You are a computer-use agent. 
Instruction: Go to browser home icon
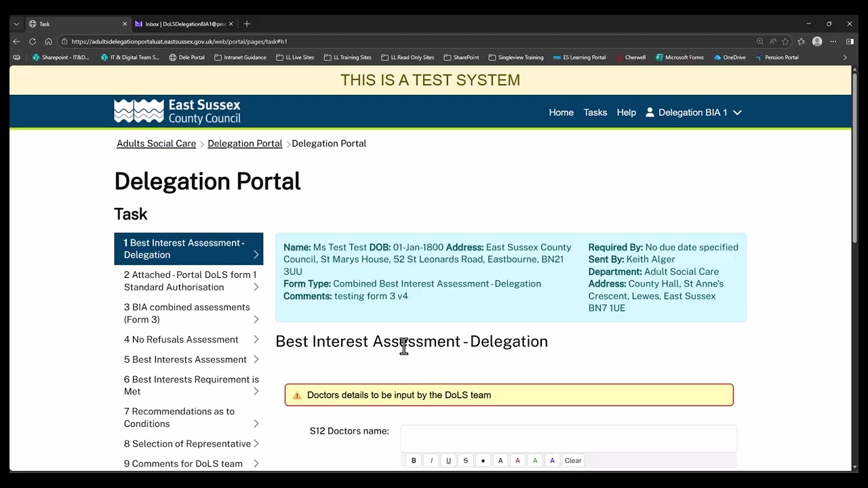(x=48, y=41)
